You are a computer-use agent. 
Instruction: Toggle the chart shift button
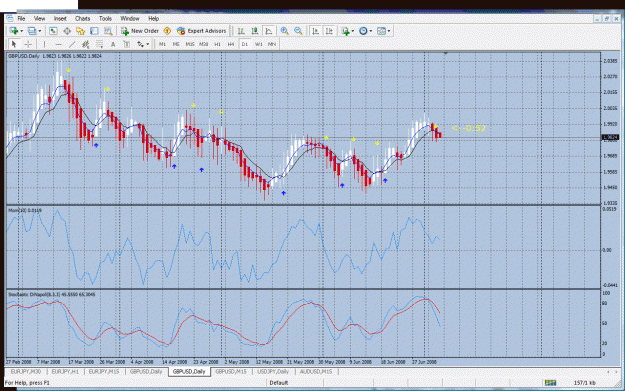point(329,31)
